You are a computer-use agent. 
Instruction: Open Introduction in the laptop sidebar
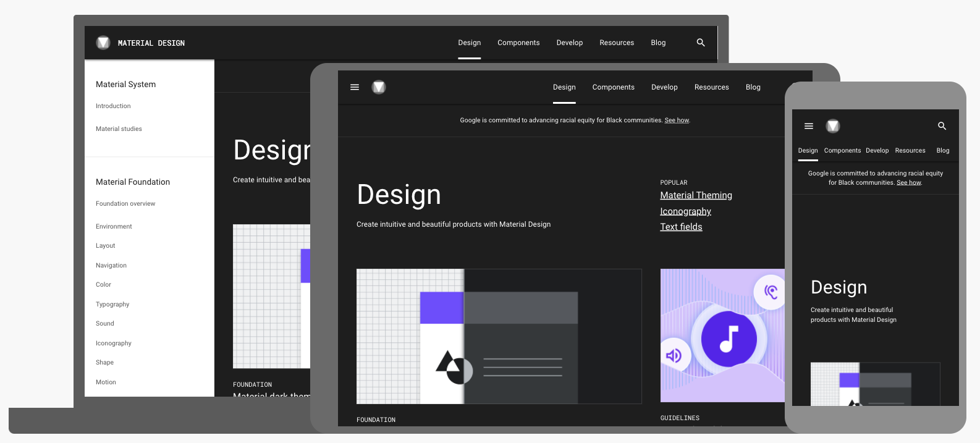click(x=113, y=106)
